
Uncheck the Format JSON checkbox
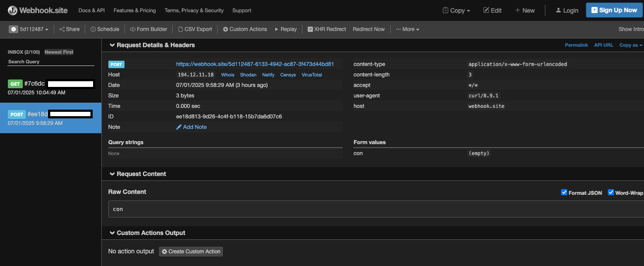[564, 193]
